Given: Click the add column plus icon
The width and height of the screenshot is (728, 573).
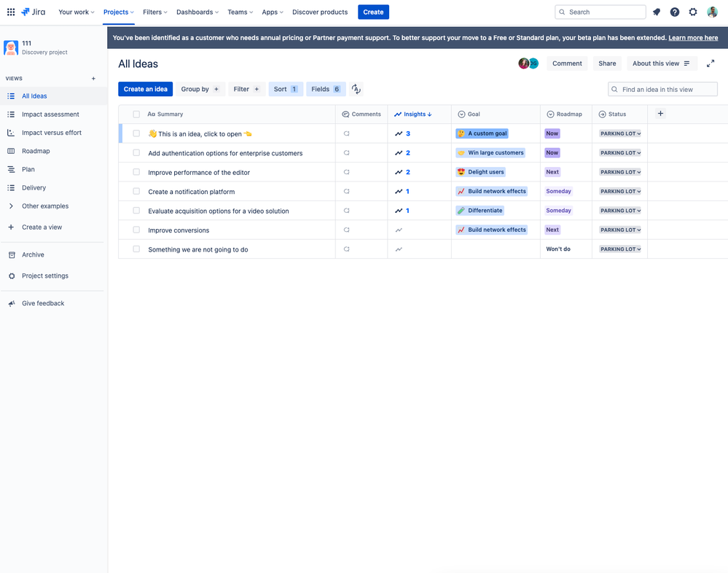Looking at the screenshot, I should (660, 113).
